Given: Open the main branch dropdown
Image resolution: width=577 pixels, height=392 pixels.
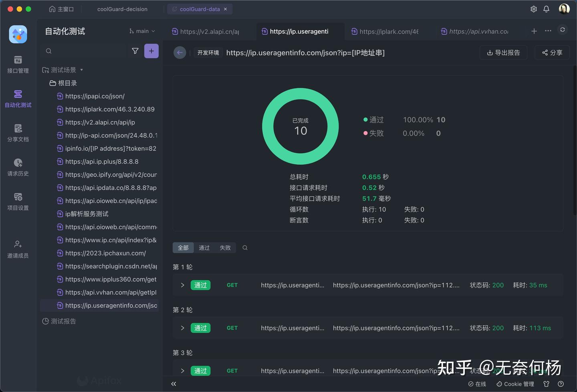Looking at the screenshot, I should (x=142, y=31).
